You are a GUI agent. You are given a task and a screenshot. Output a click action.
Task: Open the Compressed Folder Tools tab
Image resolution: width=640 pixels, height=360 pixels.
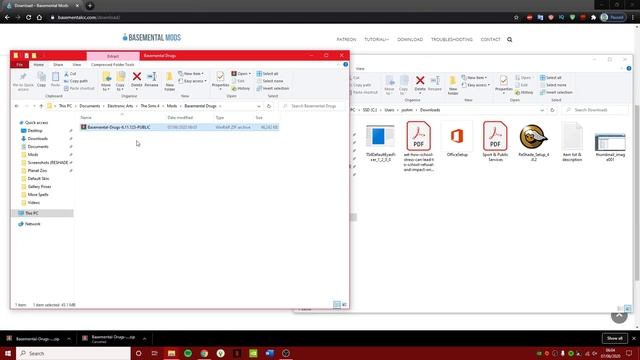[113, 64]
